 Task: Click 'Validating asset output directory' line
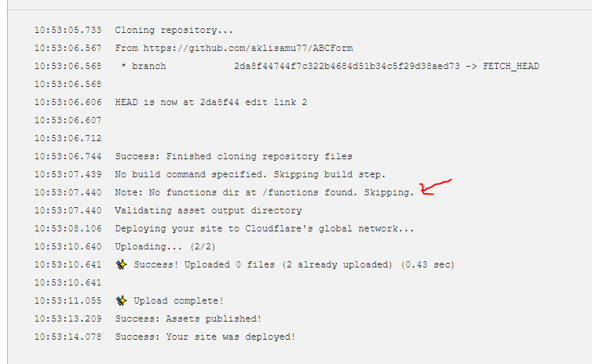(208, 210)
